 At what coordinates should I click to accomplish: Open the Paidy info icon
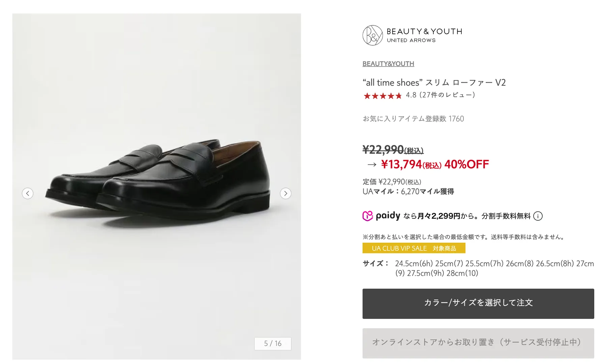click(x=538, y=216)
